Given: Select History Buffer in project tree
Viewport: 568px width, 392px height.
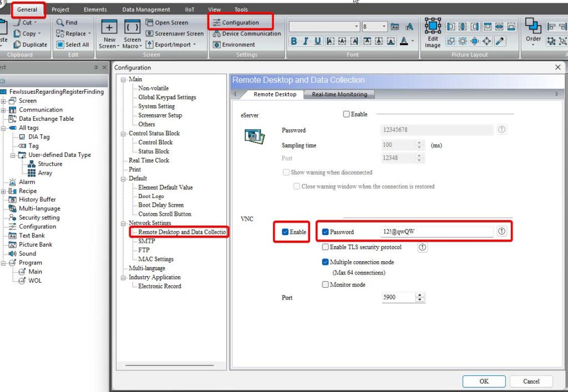Looking at the screenshot, I should click(x=37, y=200).
